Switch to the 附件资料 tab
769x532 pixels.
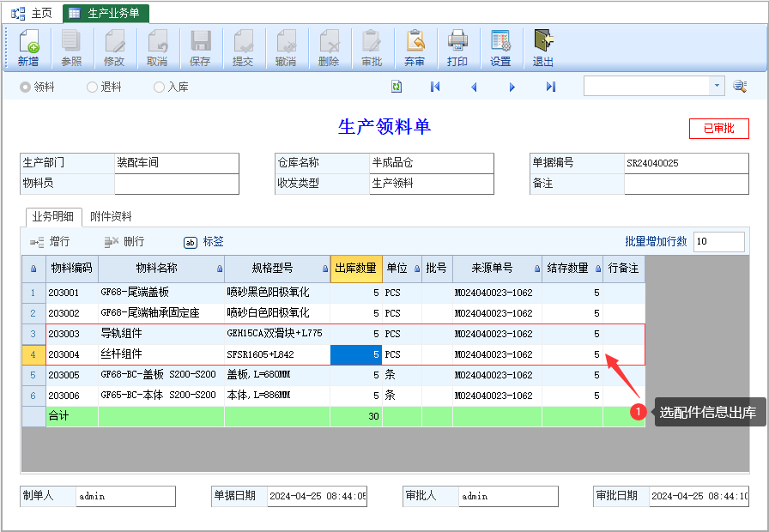point(111,216)
